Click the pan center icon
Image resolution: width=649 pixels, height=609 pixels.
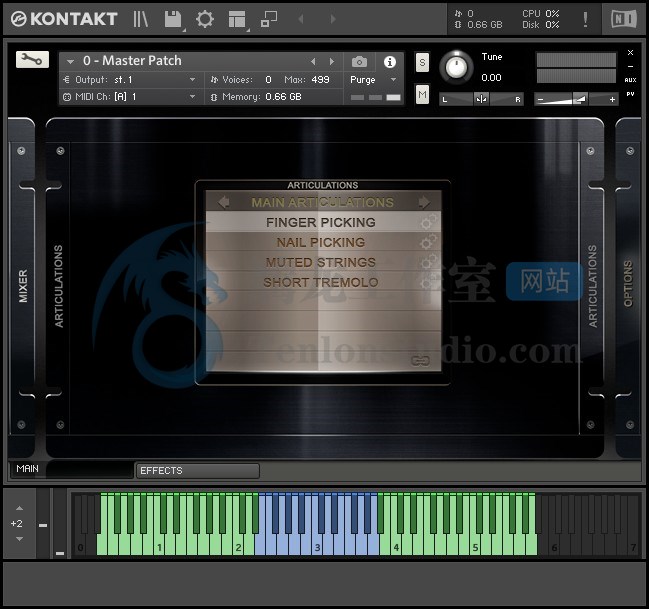481,99
